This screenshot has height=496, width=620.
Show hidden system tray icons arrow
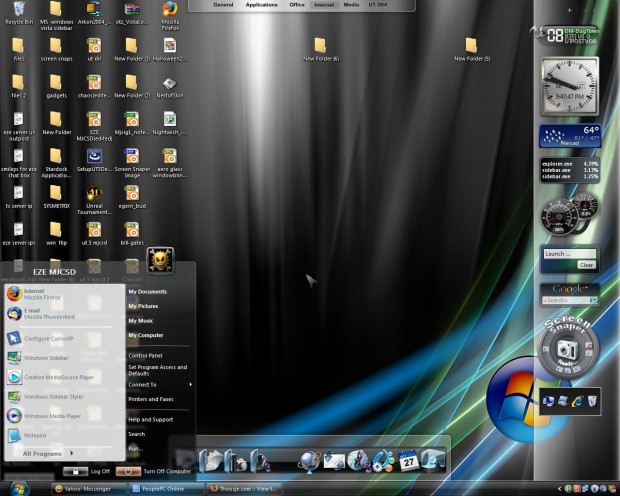tap(559, 489)
